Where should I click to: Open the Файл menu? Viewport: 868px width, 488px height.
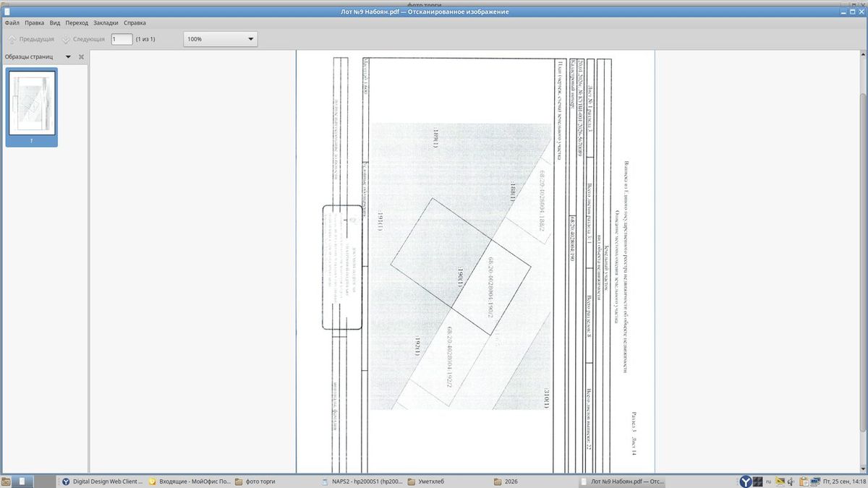[x=12, y=22]
